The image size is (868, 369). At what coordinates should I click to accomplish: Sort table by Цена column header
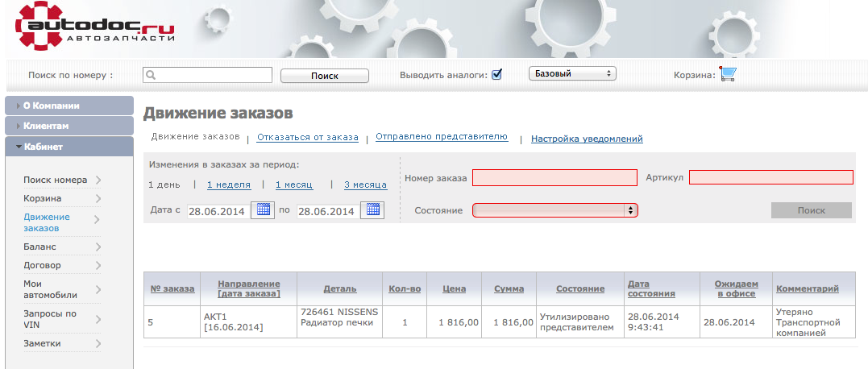pos(454,288)
